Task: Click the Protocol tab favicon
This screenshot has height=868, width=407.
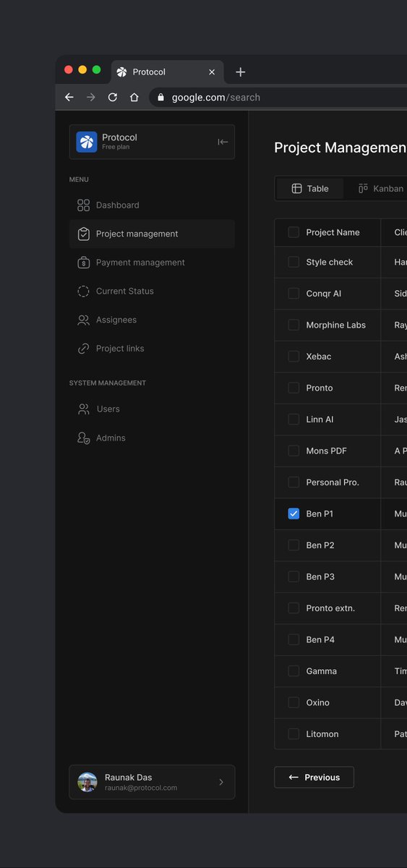Action: 121,72
